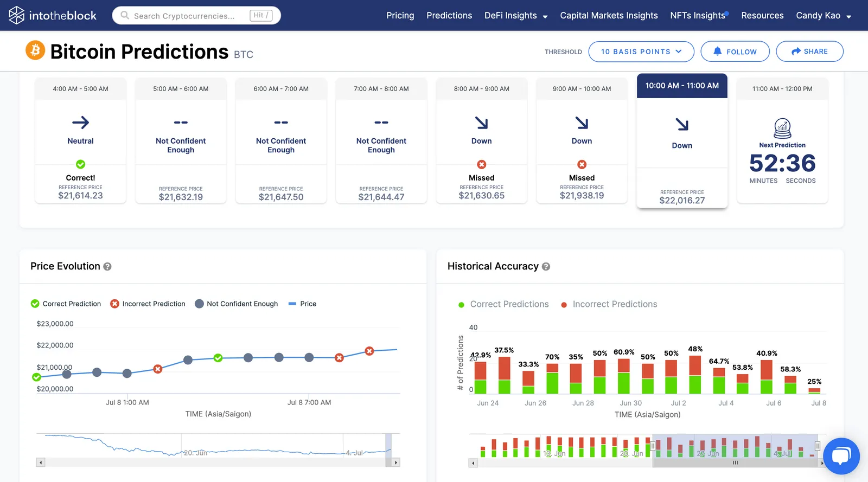Click the red Missed icon in 8:00 AM - 9:00 AM card
The image size is (868, 482).
[482, 164]
